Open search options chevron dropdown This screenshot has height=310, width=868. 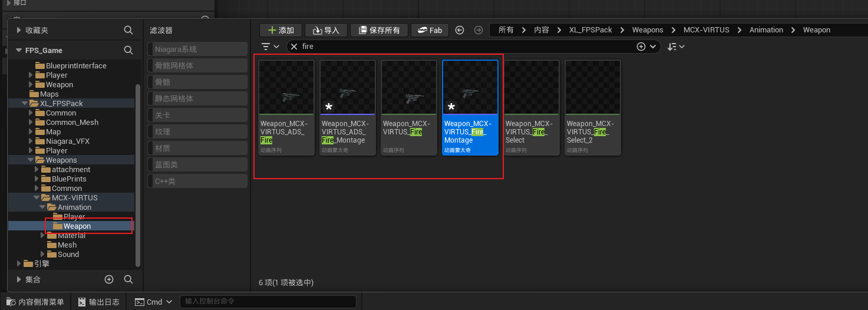652,47
